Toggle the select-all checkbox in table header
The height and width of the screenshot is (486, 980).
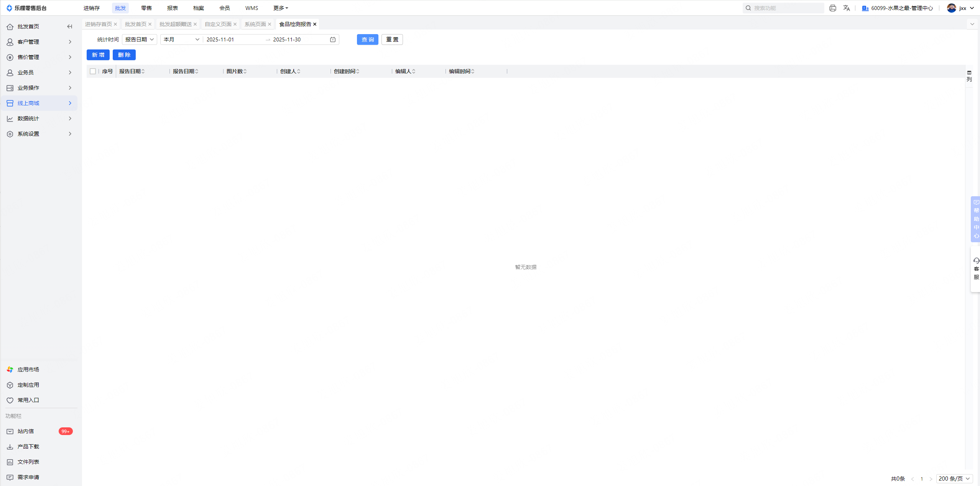point(93,71)
